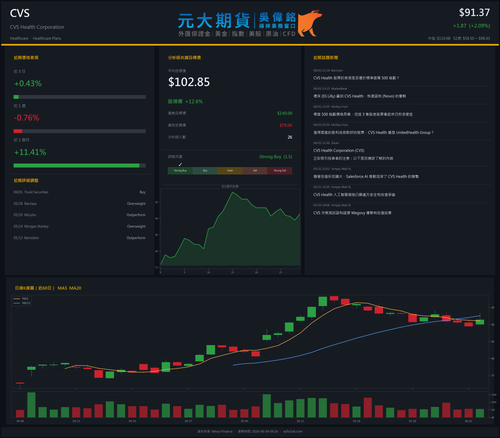Click the MA5 legend entry in candlestick chart
This screenshot has height=438, width=500.
(22, 299)
